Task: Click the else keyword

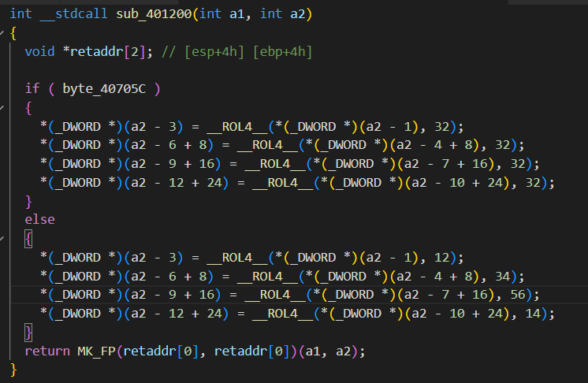Action: pos(39,219)
